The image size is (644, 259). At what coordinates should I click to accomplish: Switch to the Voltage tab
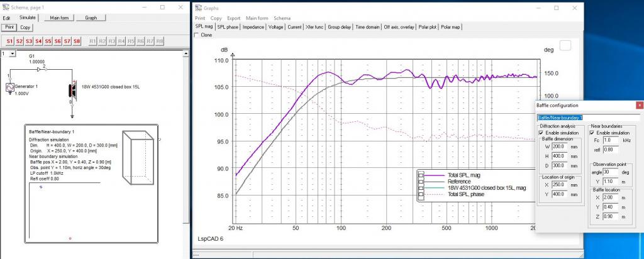coord(275,27)
